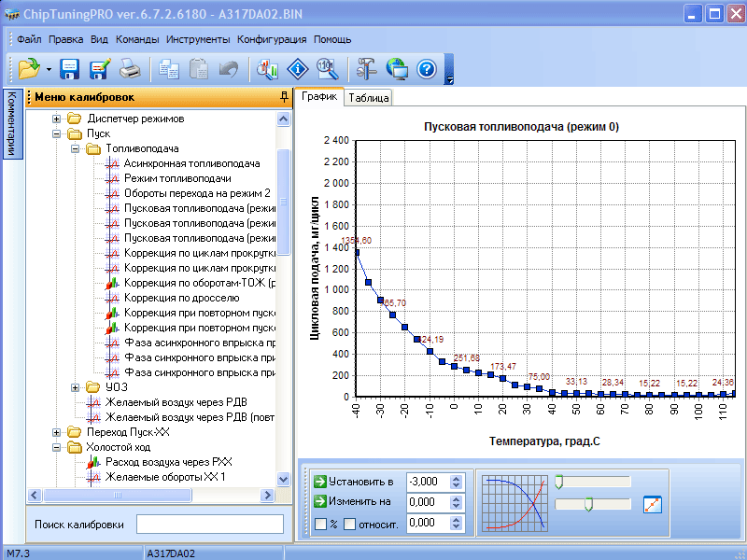
Task: Click the save with pencil icon
Action: pos(100,68)
